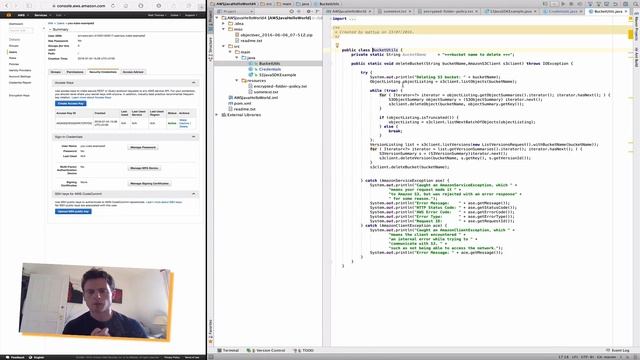The width and height of the screenshot is (640, 360).
Task: Collapse the misc folder
Action: pyautogui.click(x=224, y=29)
